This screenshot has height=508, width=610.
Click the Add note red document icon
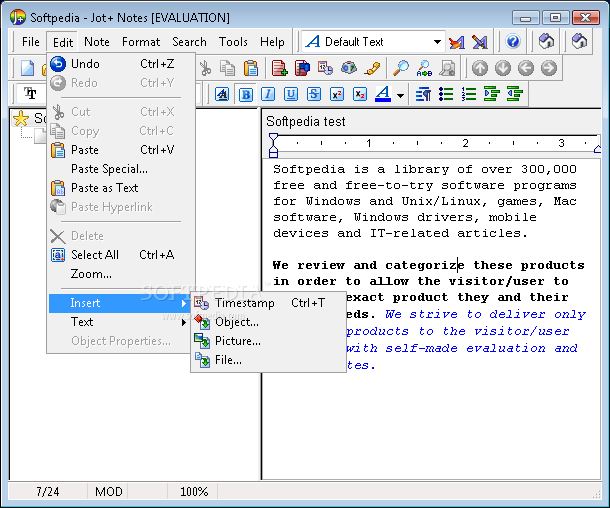pyautogui.click(x=279, y=68)
